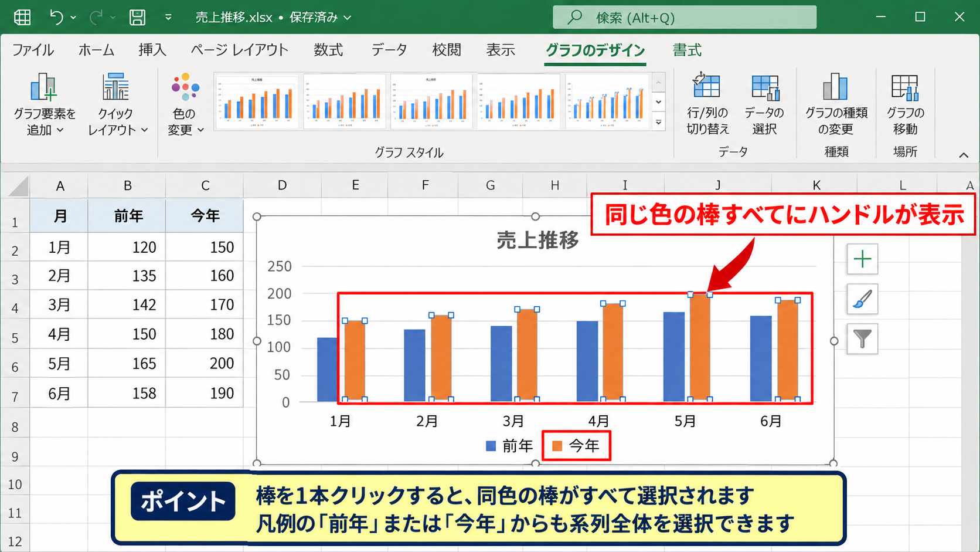
Task: Select the 今年 header cell
Action: point(205,216)
